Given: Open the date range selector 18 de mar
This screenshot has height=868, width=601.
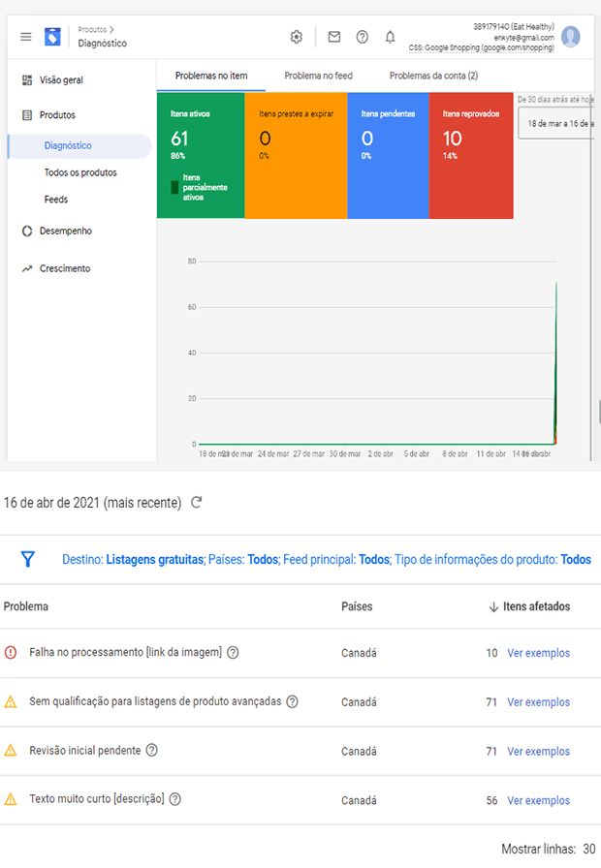Looking at the screenshot, I should click(556, 123).
